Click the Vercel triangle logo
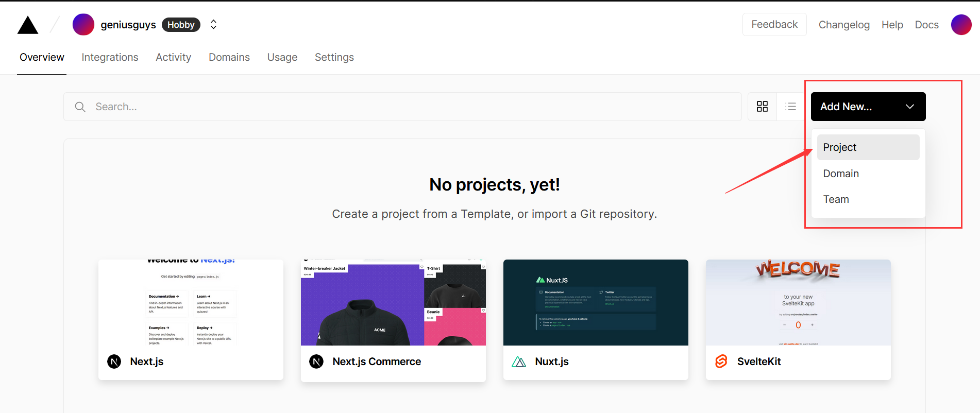 point(28,25)
